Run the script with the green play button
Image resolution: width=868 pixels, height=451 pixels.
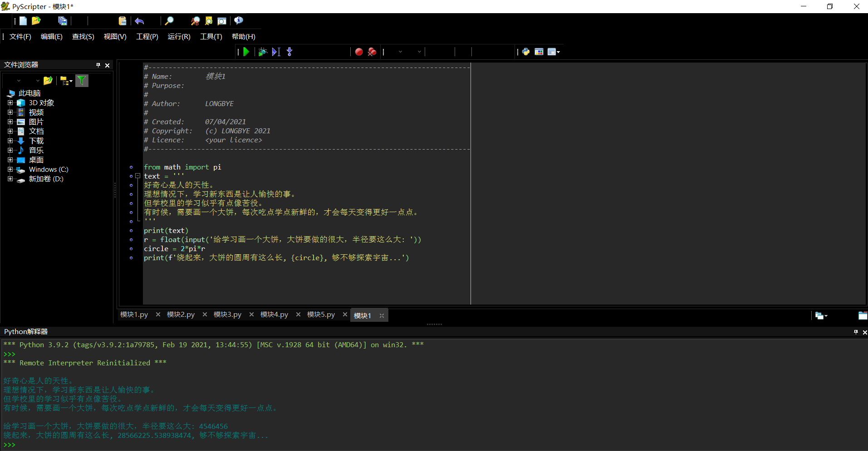tap(246, 52)
